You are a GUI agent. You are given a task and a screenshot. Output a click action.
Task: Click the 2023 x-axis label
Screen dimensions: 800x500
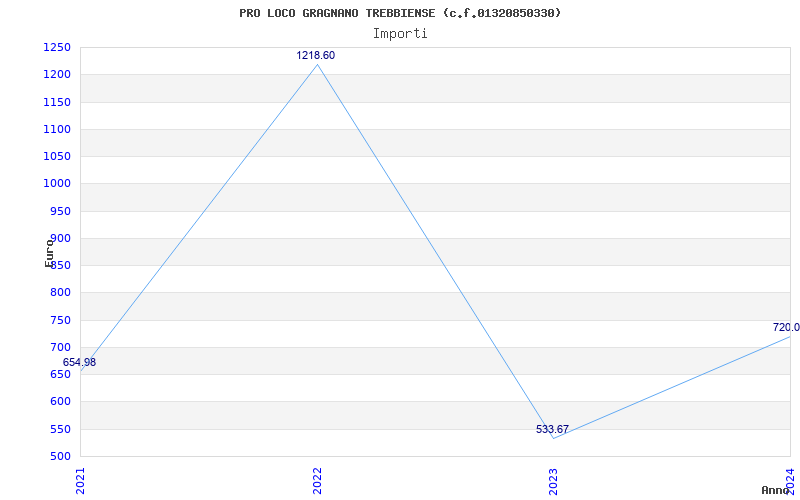554,481
